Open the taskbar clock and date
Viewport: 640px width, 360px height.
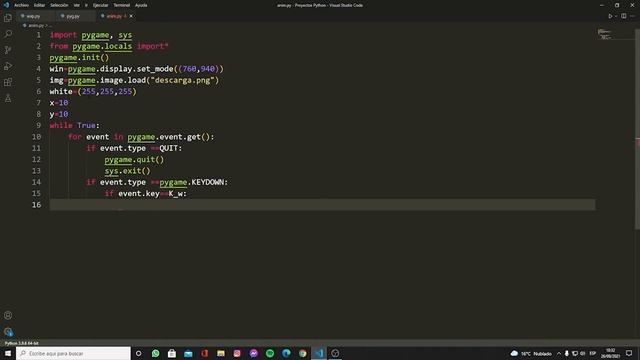click(611, 353)
